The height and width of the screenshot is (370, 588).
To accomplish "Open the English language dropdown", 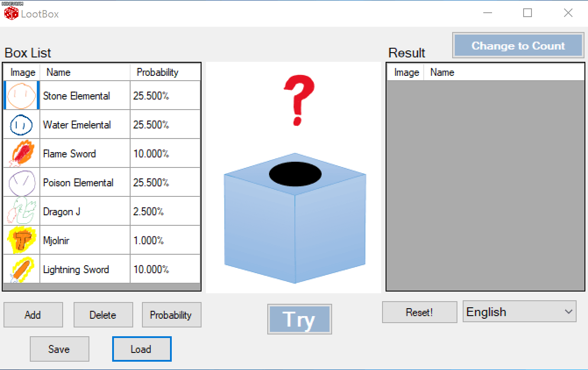I will [520, 312].
